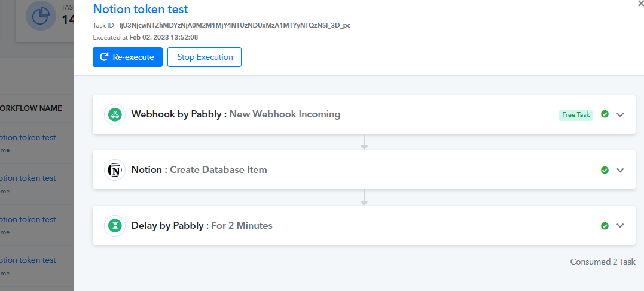Open the Notion token test title link
This screenshot has width=644, height=291.
pyautogui.click(x=141, y=8)
